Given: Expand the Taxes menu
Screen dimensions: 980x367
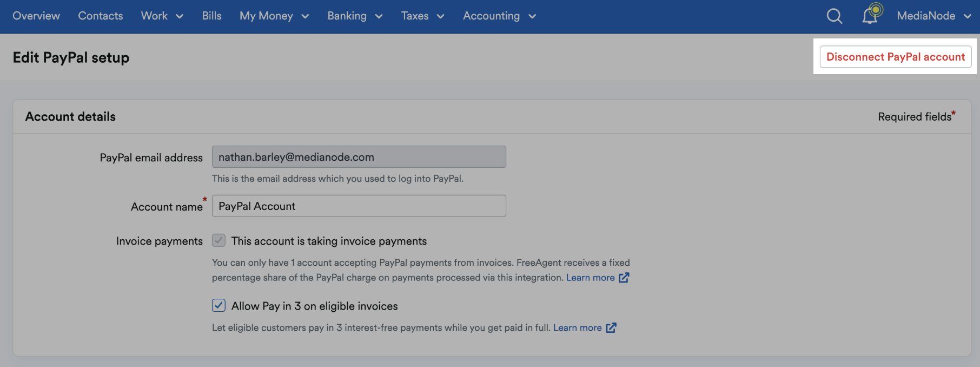Looking at the screenshot, I should pos(422,16).
